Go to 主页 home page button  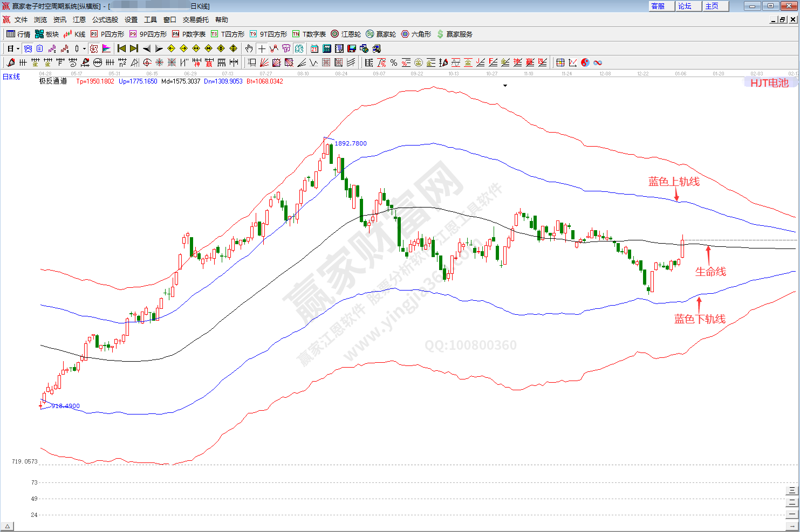(x=715, y=6)
